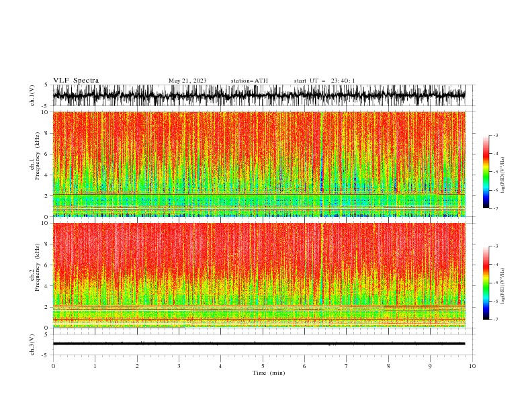This screenshot has height=411, width=532.
Task: Click the "VLF Spectra" plot title
Action: (x=76, y=81)
